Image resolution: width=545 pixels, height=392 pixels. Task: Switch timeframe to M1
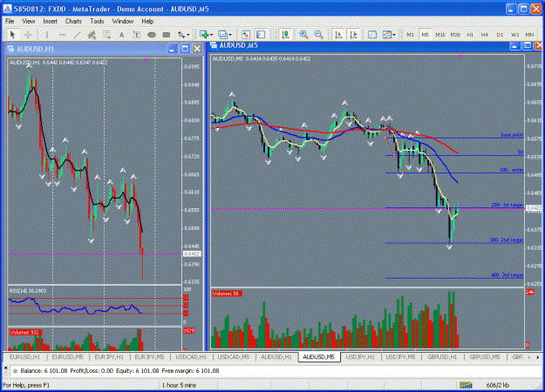coord(410,35)
